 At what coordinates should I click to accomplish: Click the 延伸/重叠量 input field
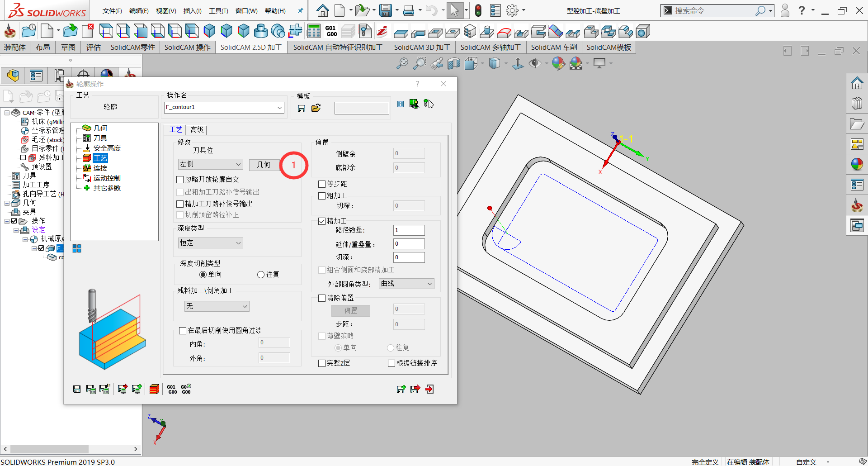(409, 244)
